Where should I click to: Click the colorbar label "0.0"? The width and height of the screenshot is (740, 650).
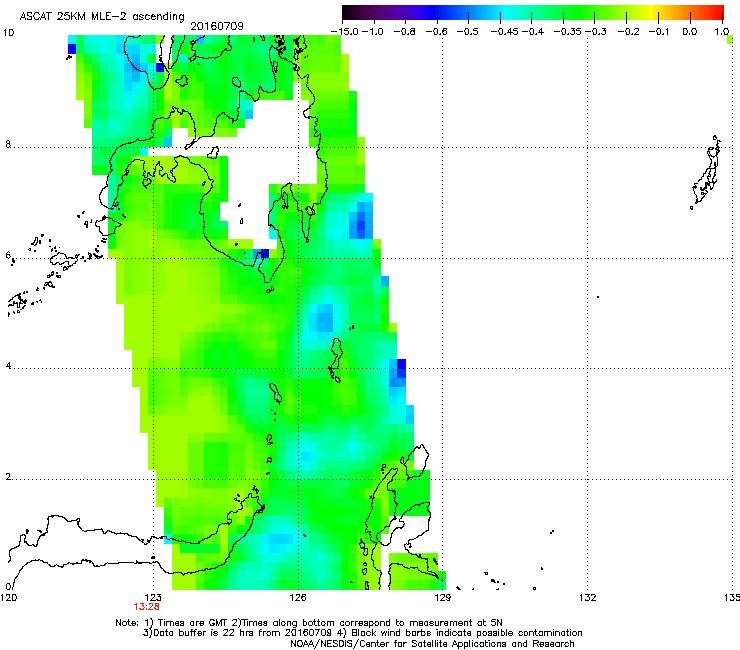tap(690, 32)
